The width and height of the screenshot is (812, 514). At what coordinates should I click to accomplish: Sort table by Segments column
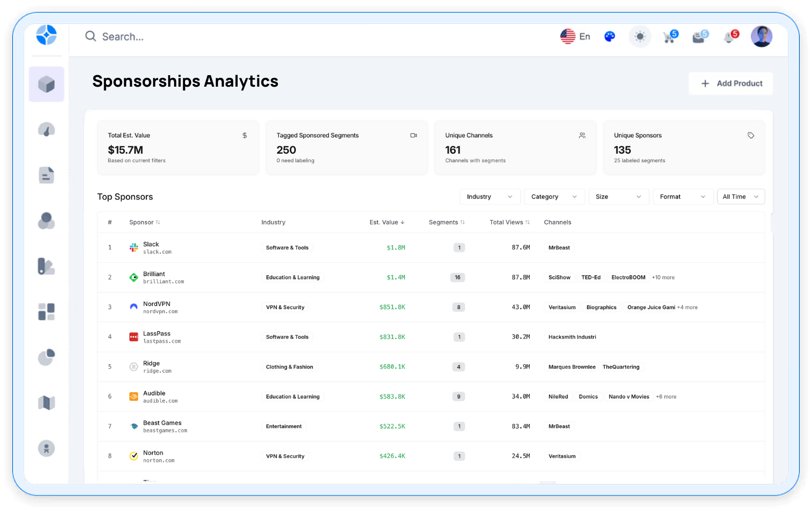pos(447,222)
